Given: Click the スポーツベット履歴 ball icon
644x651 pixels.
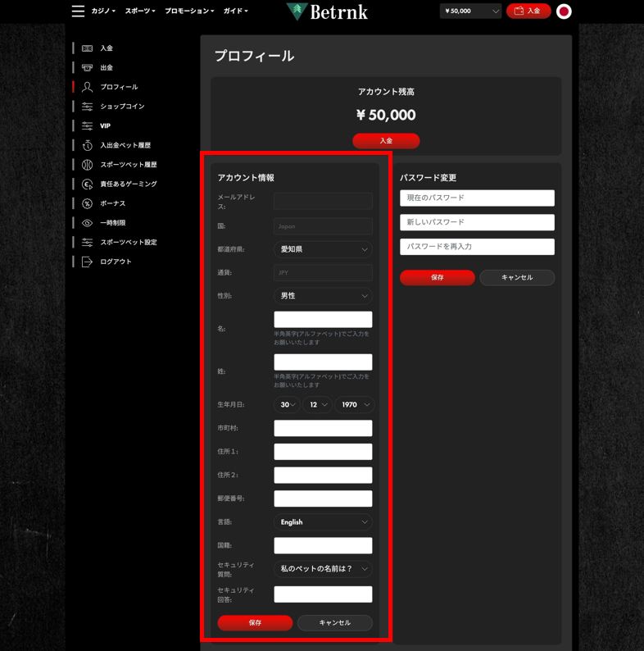Looking at the screenshot, I should (87, 165).
